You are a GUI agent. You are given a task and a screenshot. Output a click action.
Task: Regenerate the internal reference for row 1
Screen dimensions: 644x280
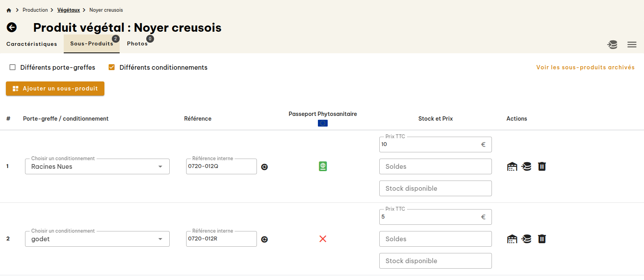click(x=265, y=166)
